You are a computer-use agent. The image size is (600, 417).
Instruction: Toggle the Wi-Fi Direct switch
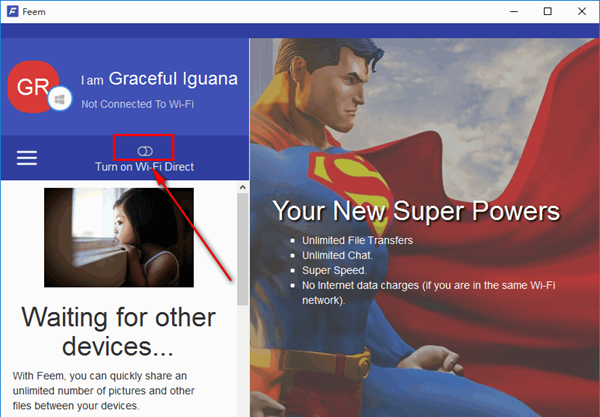point(145,151)
